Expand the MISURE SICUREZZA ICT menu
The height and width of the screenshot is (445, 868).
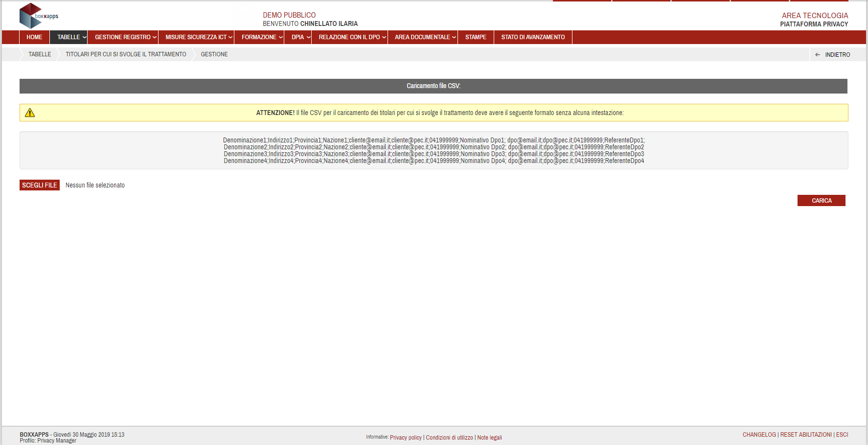pos(196,37)
